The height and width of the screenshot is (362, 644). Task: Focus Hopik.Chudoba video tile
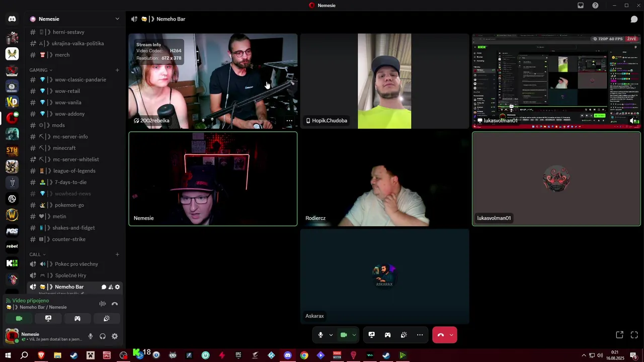click(385, 81)
